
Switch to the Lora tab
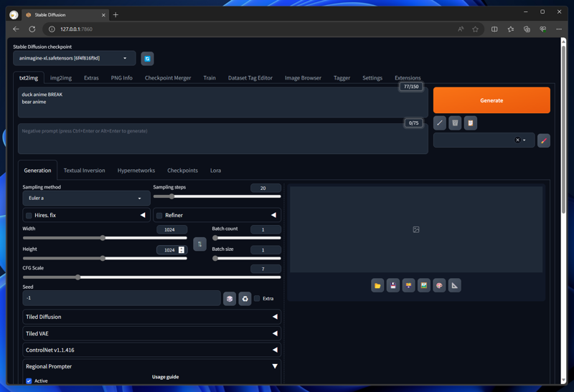tap(215, 171)
